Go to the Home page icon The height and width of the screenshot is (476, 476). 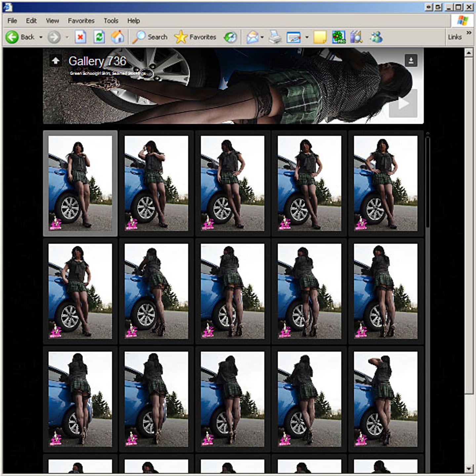point(117,37)
